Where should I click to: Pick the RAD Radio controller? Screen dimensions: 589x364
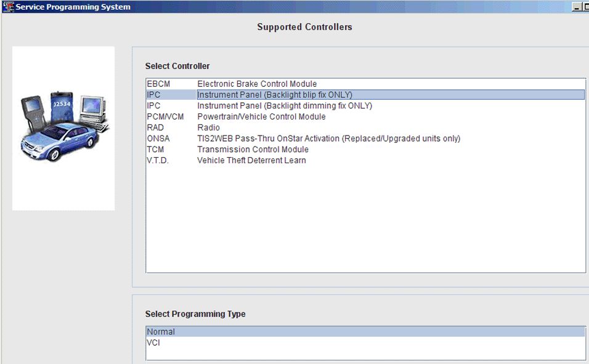point(208,127)
